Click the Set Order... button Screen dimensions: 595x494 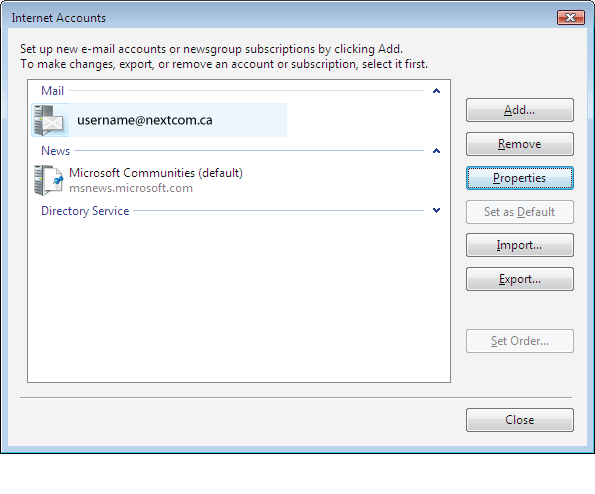[x=519, y=341]
